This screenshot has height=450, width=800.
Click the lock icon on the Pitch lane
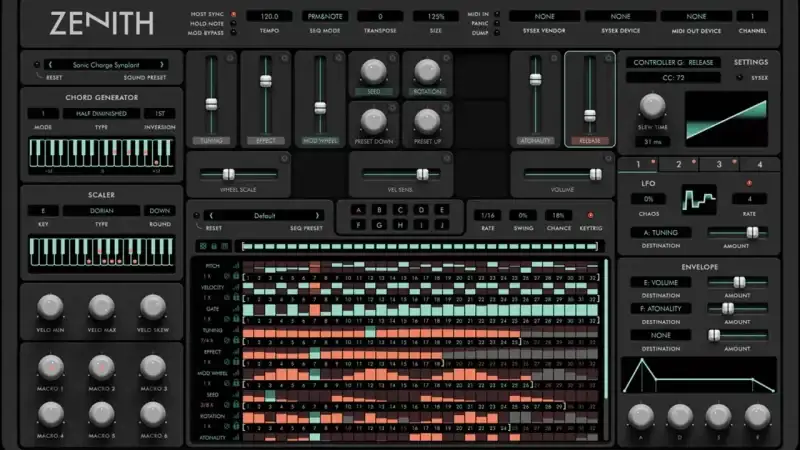coord(236,277)
